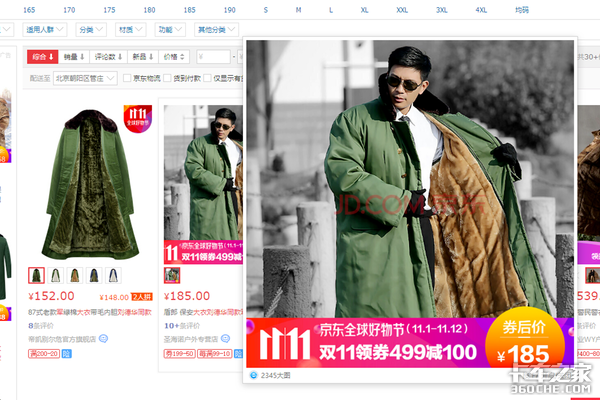The width and height of the screenshot is (600, 400).
Task: Select the thumbnail under the ¥185.00 product image
Action: 172,275
